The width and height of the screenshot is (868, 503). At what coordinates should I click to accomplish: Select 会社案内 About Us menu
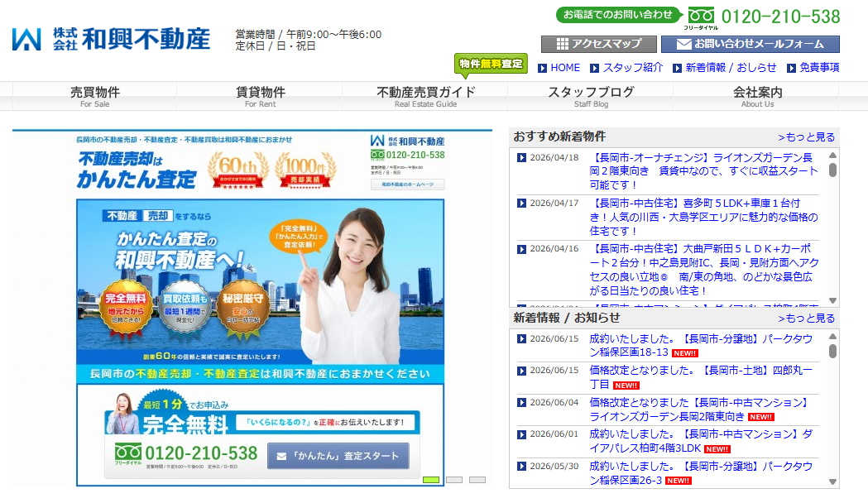point(757,96)
